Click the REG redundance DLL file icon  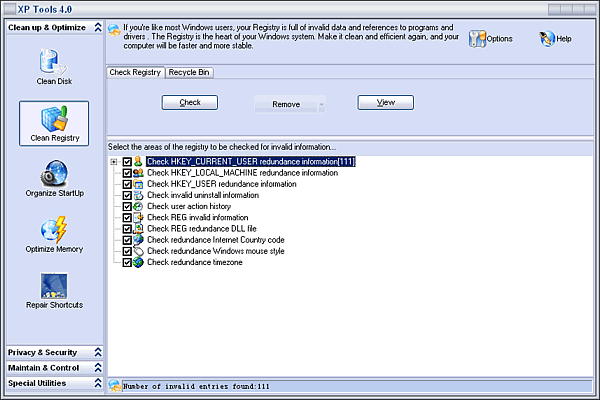pos(138,229)
